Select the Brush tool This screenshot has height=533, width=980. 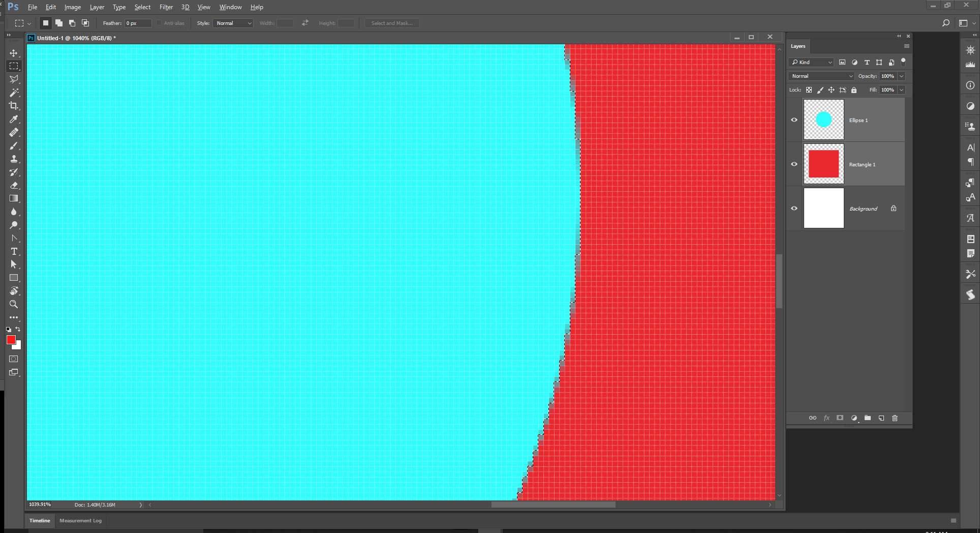coord(14,145)
